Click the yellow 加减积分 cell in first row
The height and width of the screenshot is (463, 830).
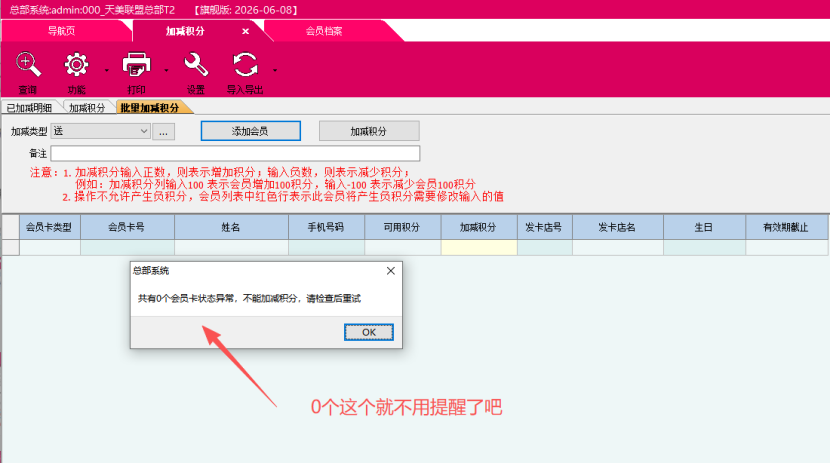(479, 247)
